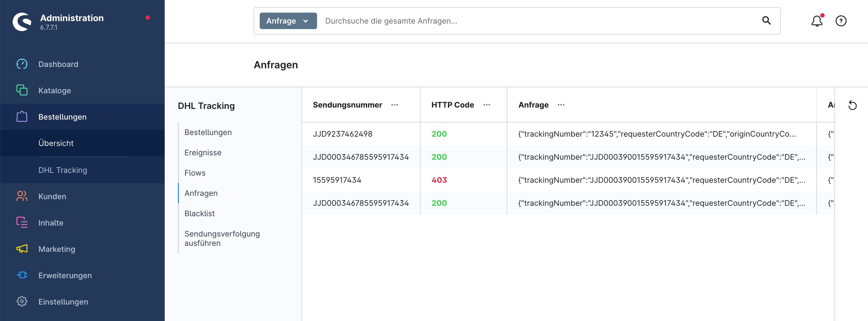This screenshot has height=321, width=868.
Task: Open Sendungsverfolgung ausführen link
Action: coord(222,238)
